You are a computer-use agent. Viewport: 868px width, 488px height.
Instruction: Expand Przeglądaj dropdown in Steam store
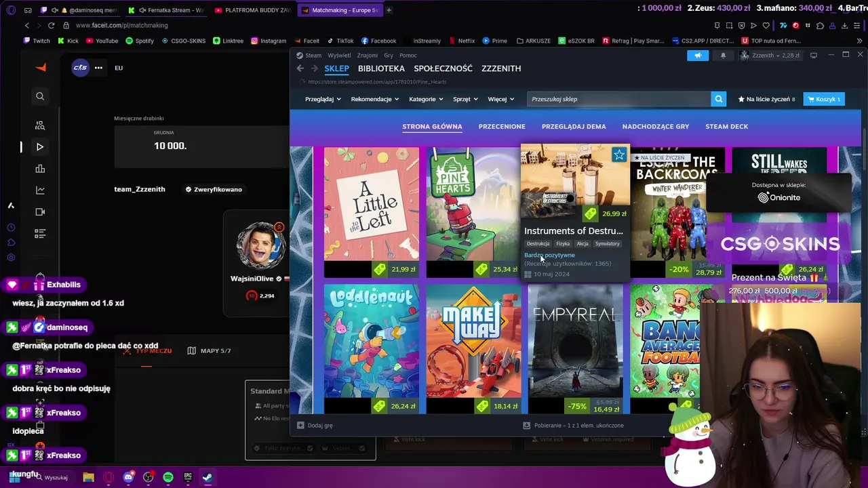323,99
